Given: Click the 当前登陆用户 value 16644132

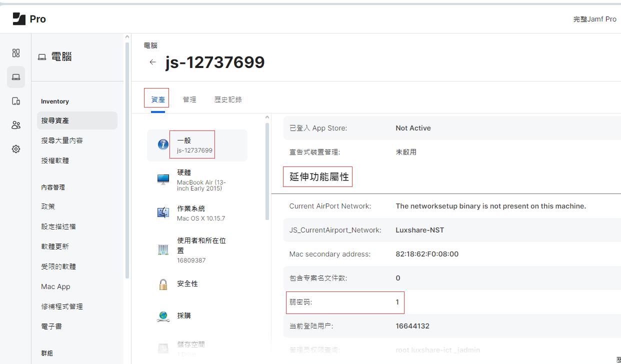Looking at the screenshot, I should point(412,326).
